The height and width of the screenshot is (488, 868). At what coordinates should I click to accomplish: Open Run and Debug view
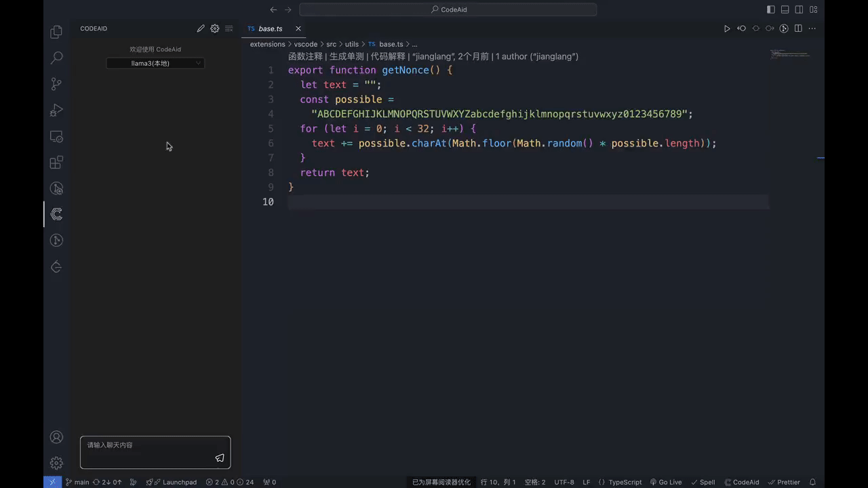click(x=56, y=110)
